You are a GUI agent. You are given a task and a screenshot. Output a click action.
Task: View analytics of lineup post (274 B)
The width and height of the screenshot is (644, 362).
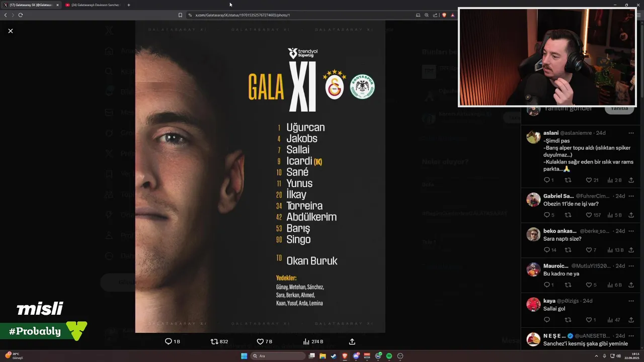[x=313, y=341]
